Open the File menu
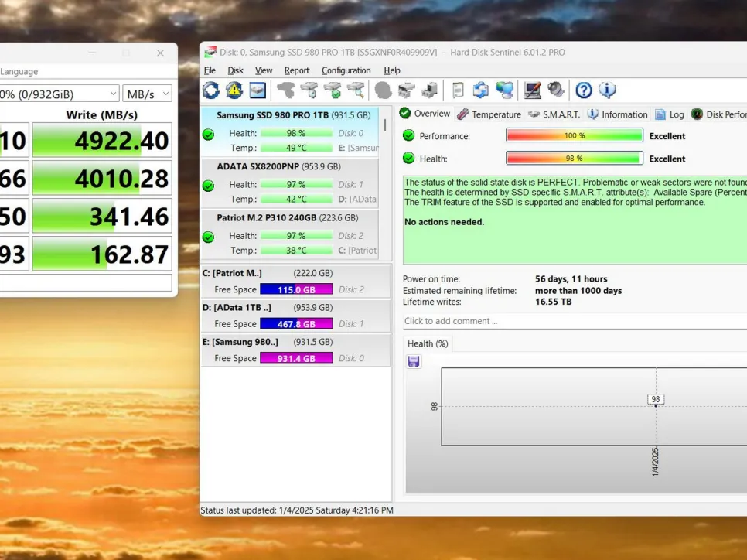This screenshot has width=747, height=560. [210, 70]
